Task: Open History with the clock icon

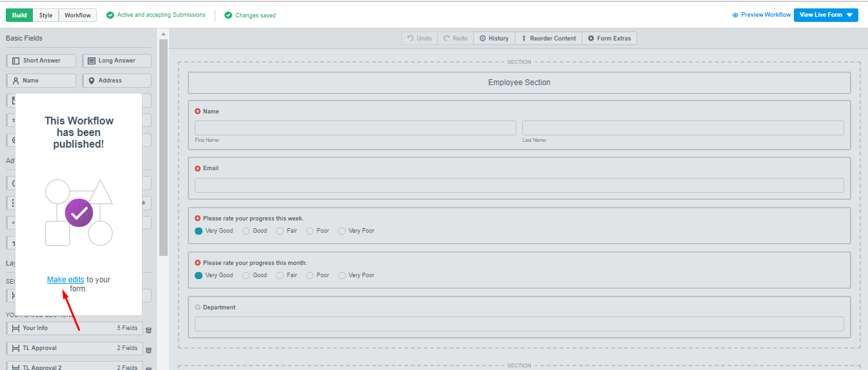Action: point(494,39)
